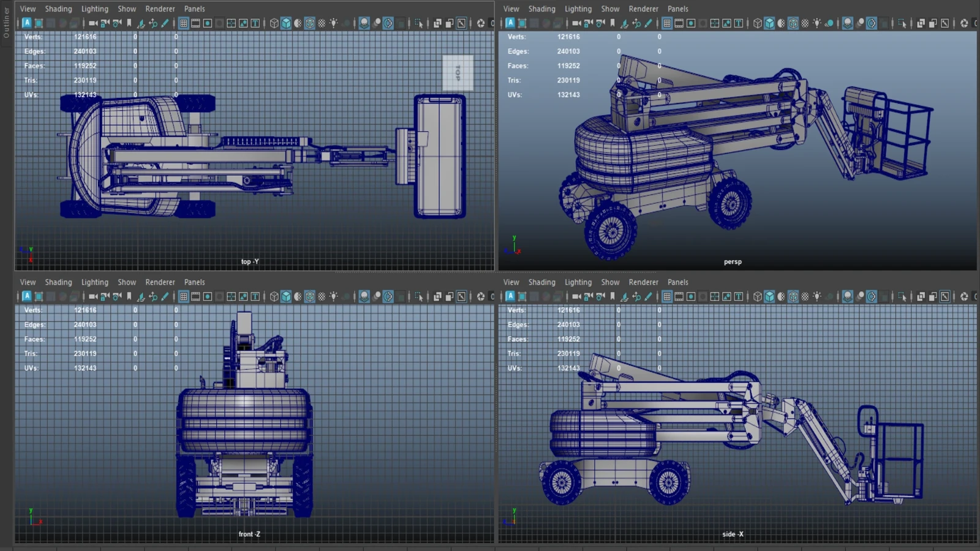Open the Panels menu of the persp panel

678,9
